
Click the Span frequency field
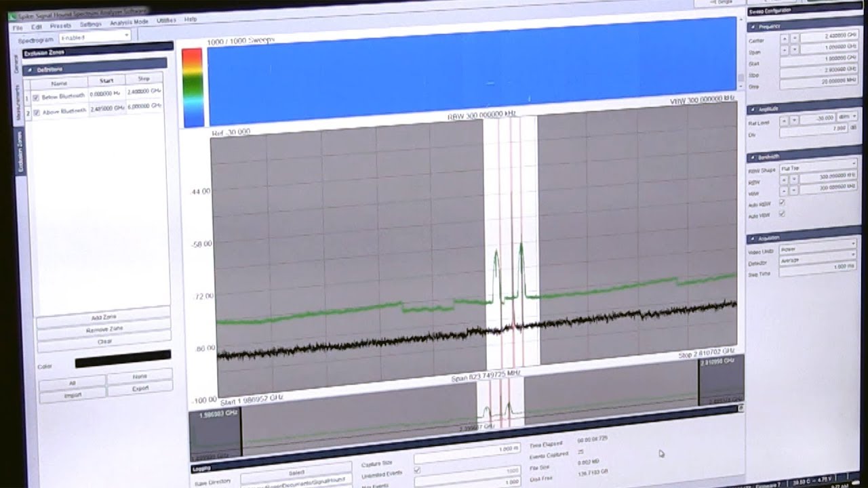(829, 49)
